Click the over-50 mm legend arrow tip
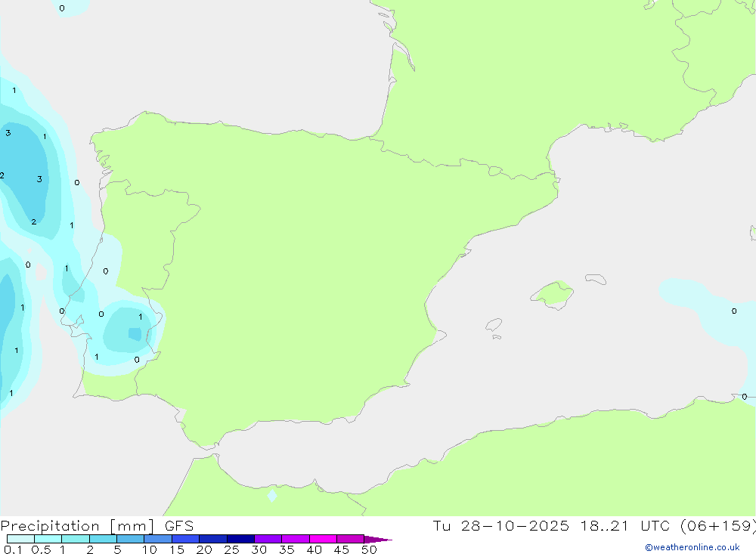 click(378, 539)
